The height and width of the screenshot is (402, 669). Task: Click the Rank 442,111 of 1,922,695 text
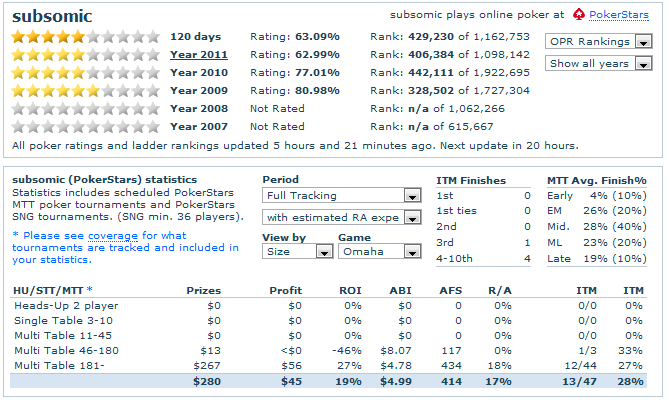(x=450, y=73)
